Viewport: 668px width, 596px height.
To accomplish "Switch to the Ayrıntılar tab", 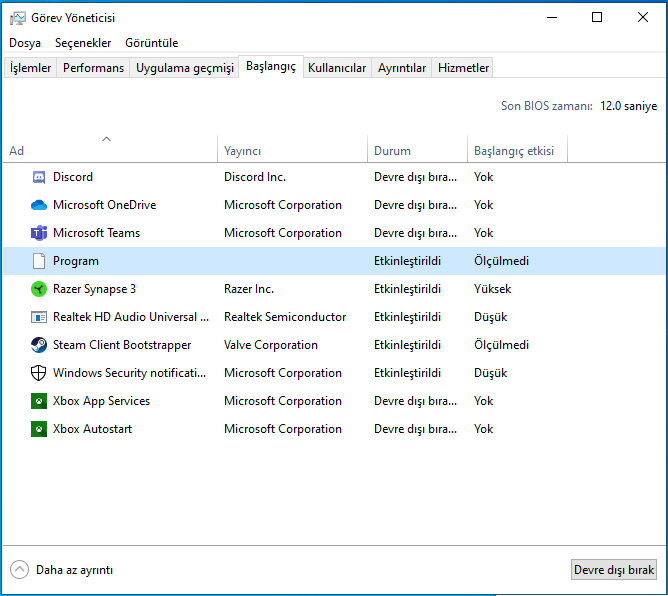I will [x=402, y=68].
